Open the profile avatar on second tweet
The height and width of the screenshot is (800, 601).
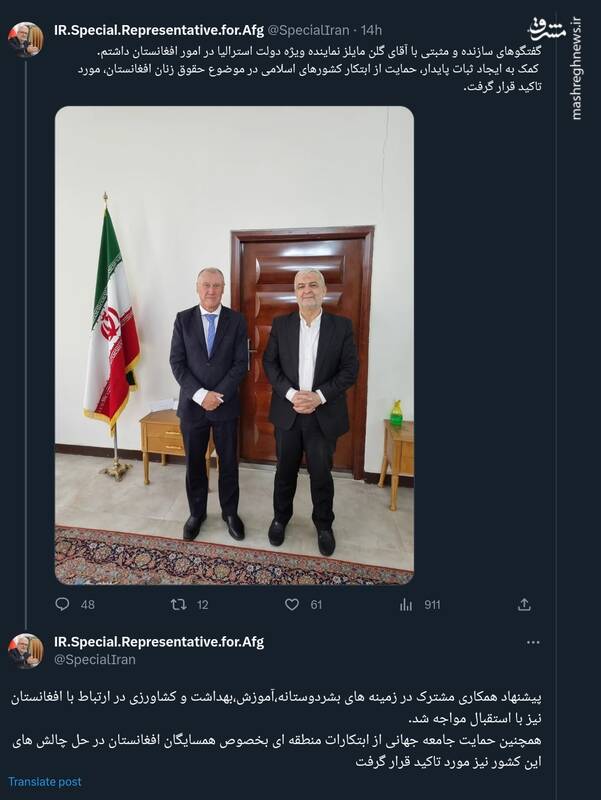coord(26,650)
